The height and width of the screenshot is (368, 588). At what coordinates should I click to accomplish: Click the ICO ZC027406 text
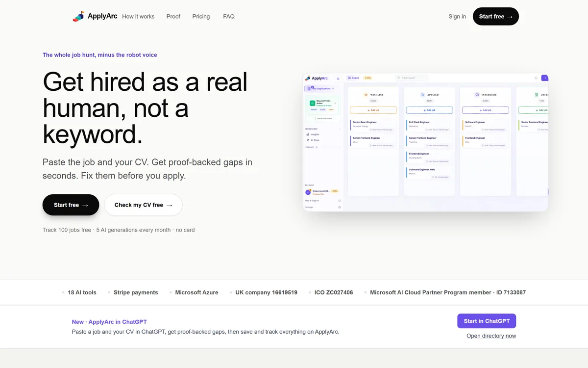coord(334,292)
